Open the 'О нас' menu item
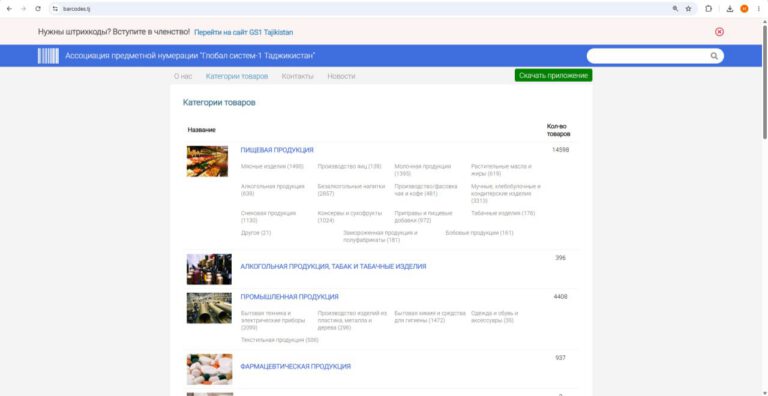This screenshot has width=768, height=396. click(183, 76)
